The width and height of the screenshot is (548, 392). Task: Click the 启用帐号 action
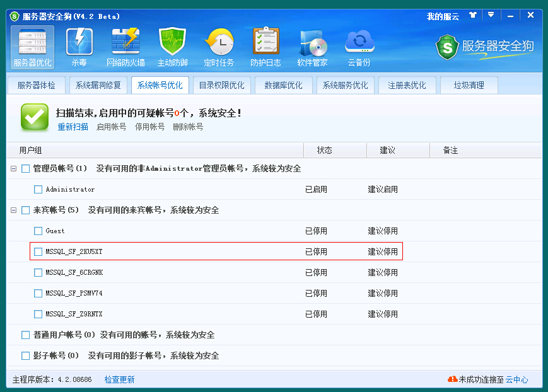(x=111, y=127)
